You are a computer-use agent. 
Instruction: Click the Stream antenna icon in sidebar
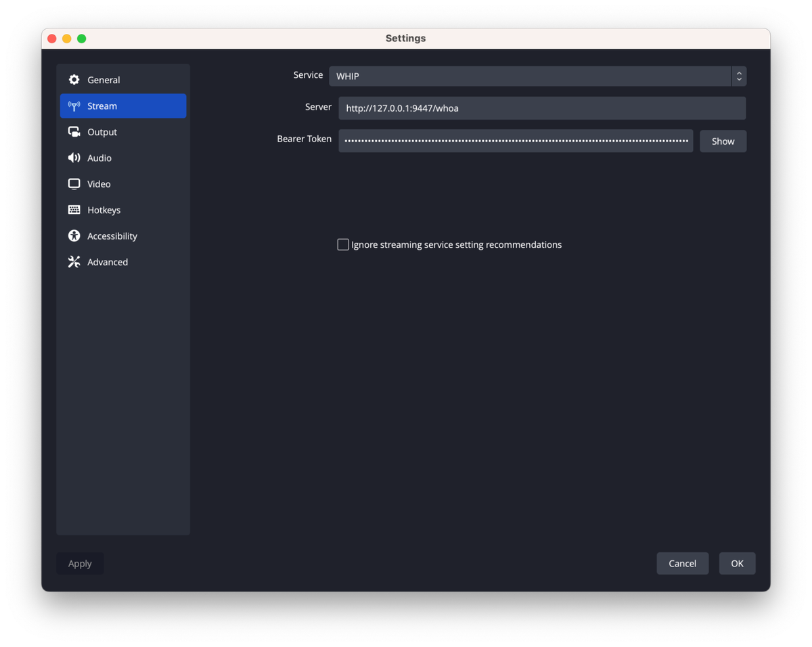click(74, 106)
